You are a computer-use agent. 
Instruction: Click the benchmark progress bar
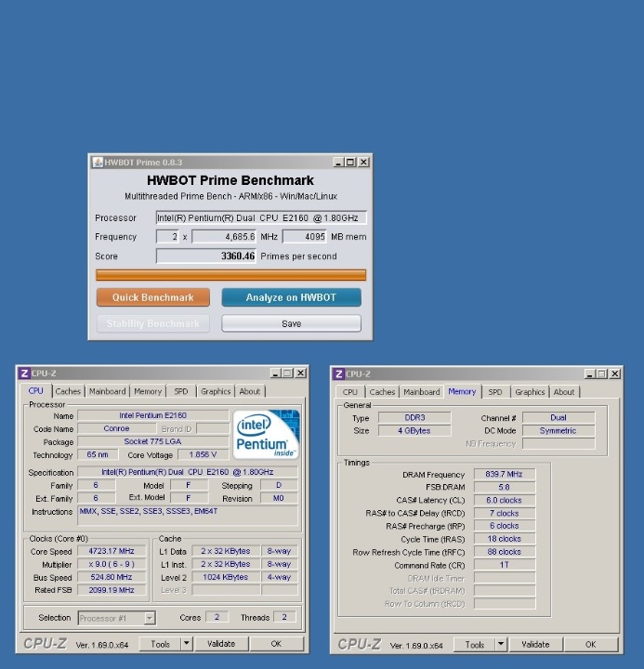tap(230, 275)
